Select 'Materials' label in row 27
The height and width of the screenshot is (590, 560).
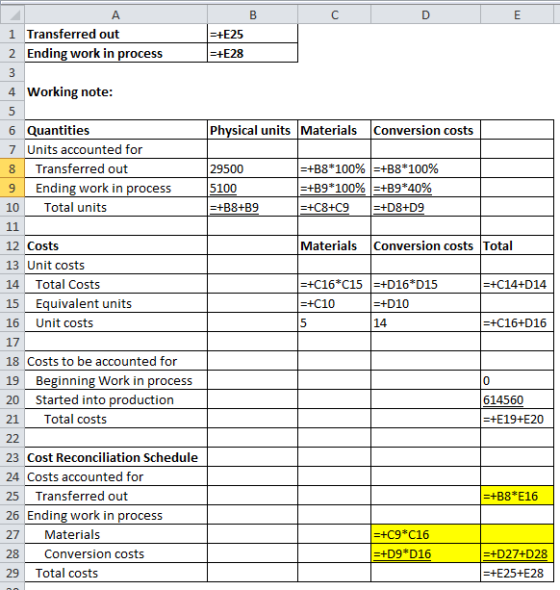click(72, 535)
